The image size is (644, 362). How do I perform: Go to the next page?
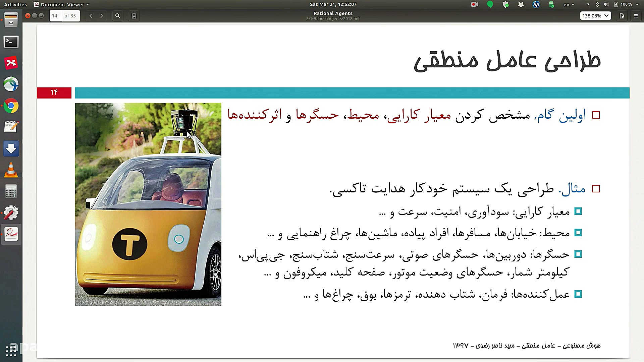tap(102, 15)
